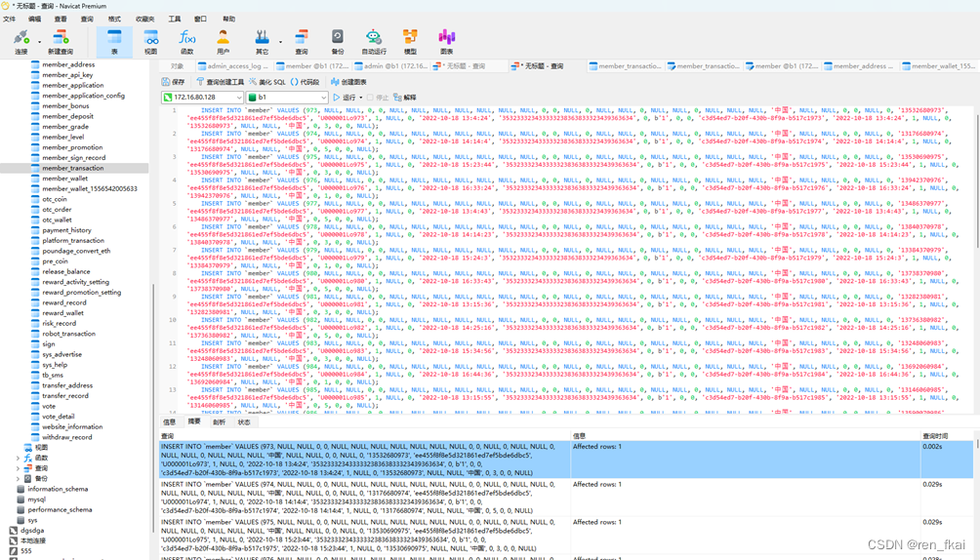Viewport: 980px width, 560px height.
Task: Open the 172.16.80.128 connection dropdown
Action: (239, 98)
